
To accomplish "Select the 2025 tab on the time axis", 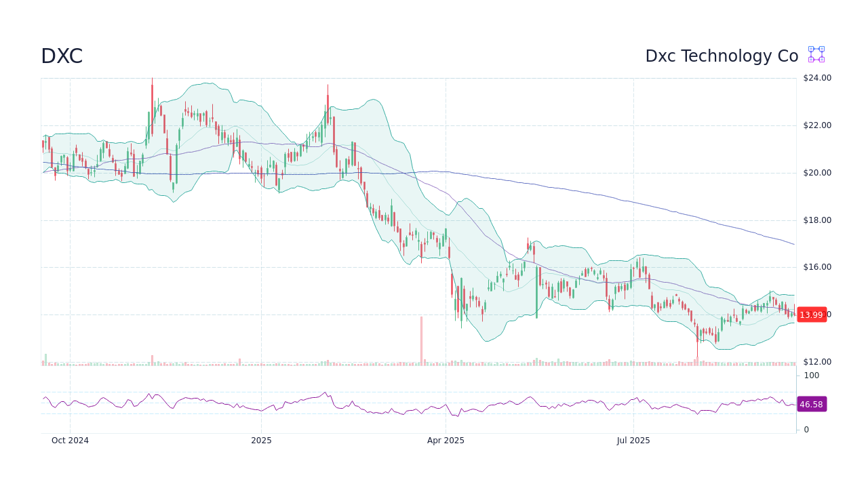I will tap(261, 441).
